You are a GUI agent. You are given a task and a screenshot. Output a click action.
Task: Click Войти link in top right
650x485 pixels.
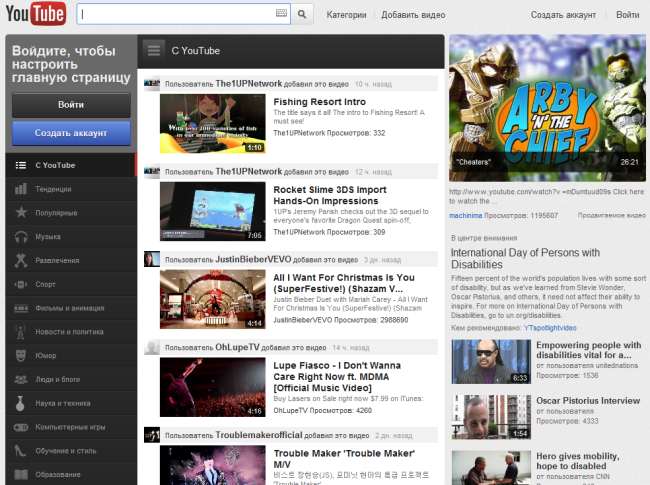point(628,15)
